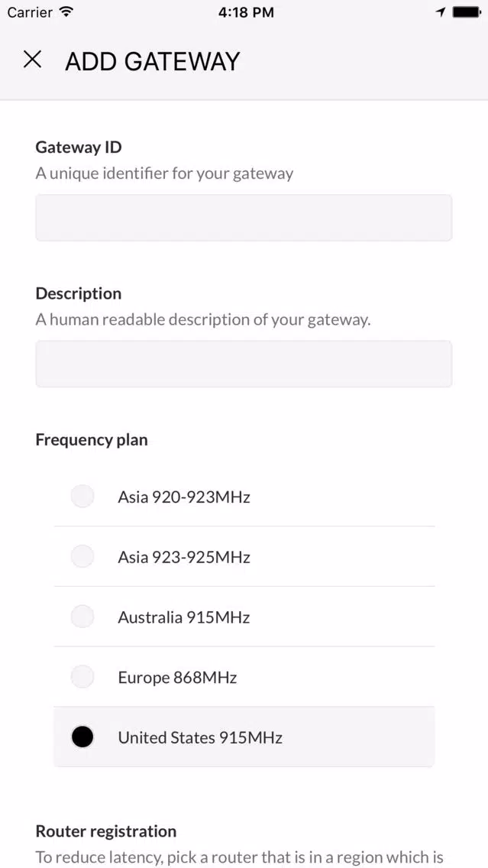Focus the Gateway ID input field
The image size is (488, 868).
244,218
